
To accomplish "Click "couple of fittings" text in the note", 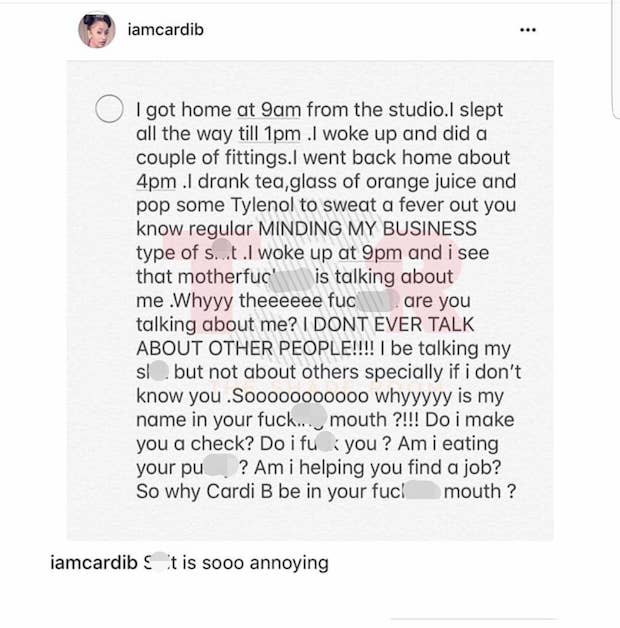I will 212,158.
